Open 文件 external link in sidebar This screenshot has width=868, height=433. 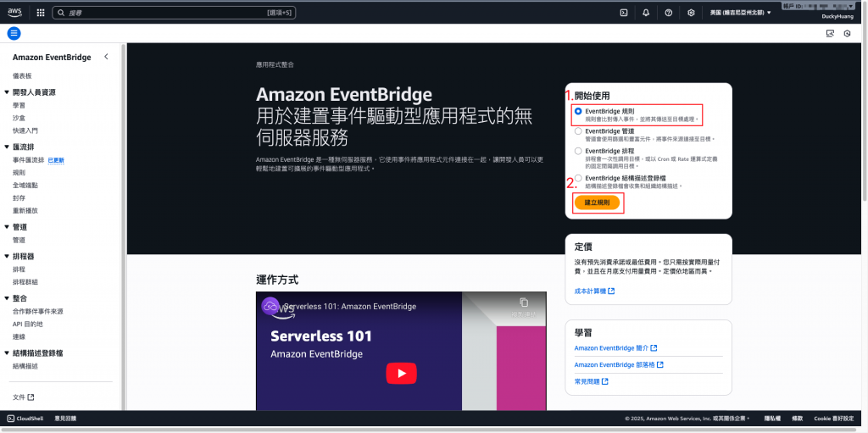point(23,397)
